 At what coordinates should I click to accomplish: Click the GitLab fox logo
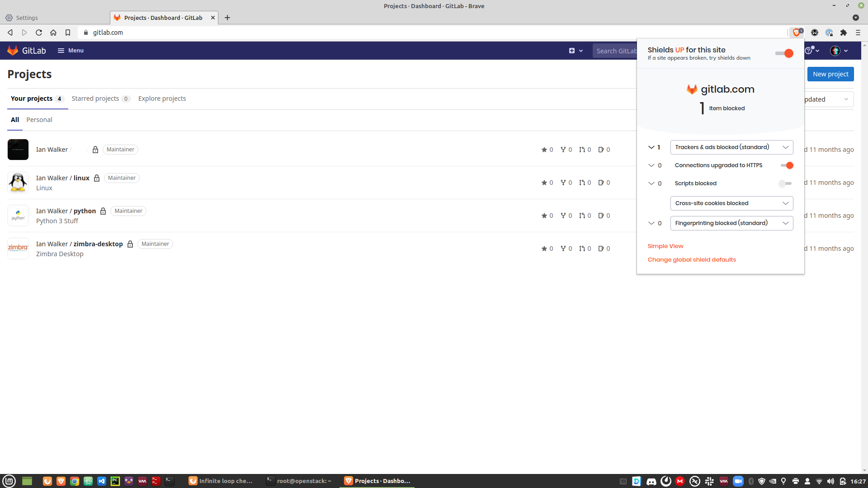13,51
